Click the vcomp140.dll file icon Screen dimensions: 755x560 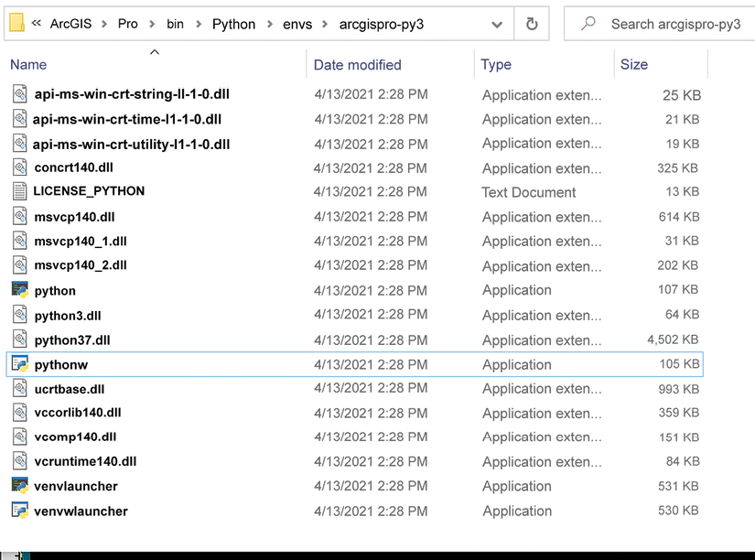pyautogui.click(x=20, y=436)
